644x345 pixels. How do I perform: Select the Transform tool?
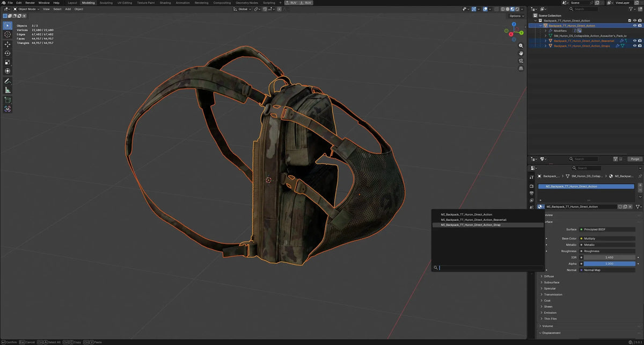point(8,71)
